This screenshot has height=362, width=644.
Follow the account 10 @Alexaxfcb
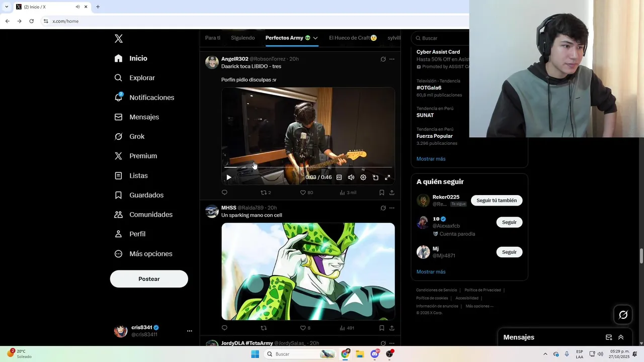pos(509,222)
